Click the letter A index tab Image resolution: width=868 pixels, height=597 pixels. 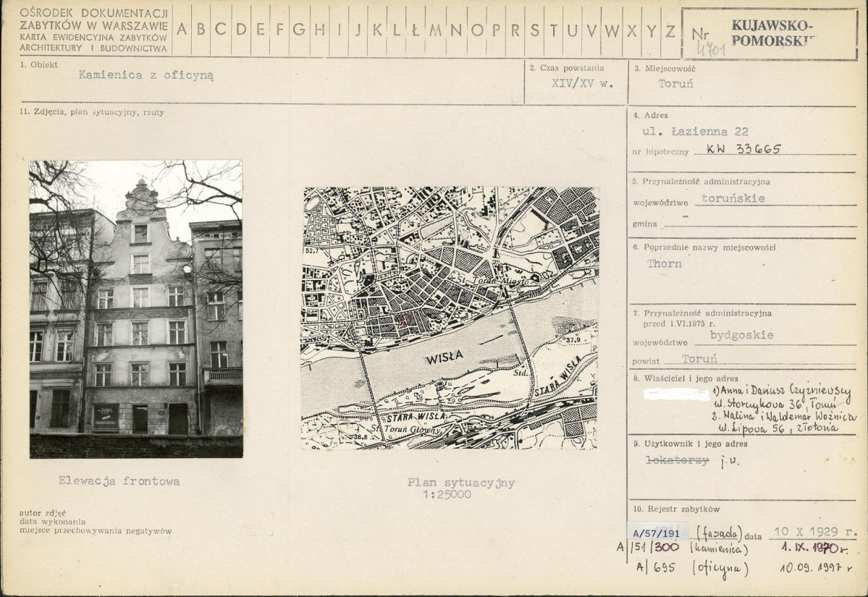pos(181,30)
